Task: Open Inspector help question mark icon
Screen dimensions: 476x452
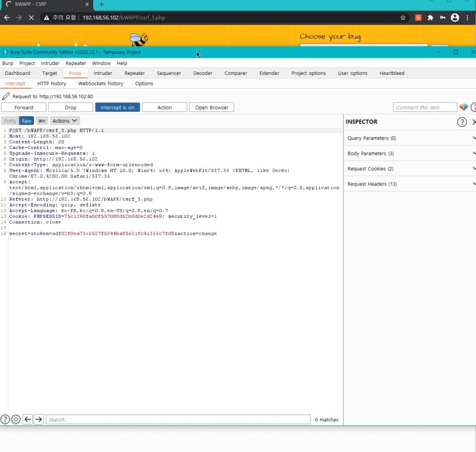Action: (462, 122)
